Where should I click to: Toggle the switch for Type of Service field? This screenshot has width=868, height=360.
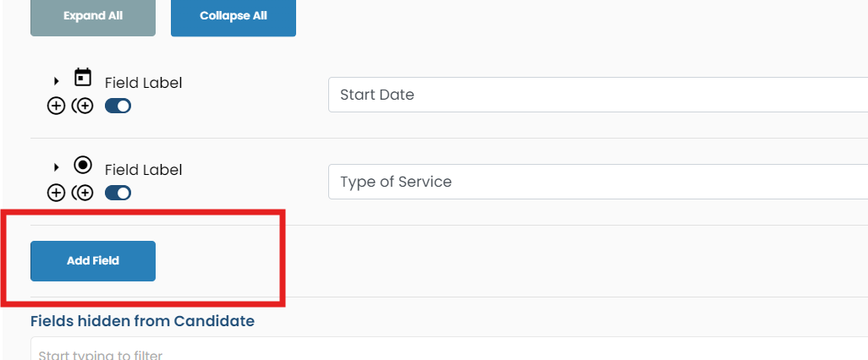click(118, 194)
